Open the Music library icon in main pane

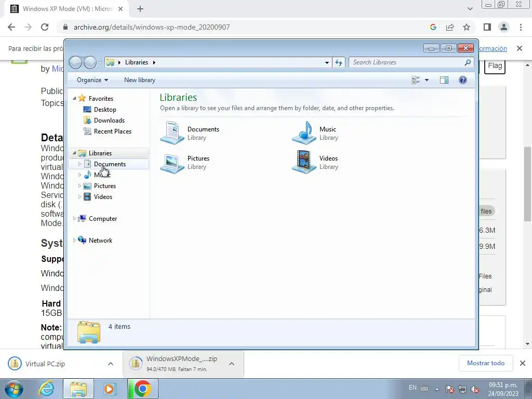coord(304,133)
